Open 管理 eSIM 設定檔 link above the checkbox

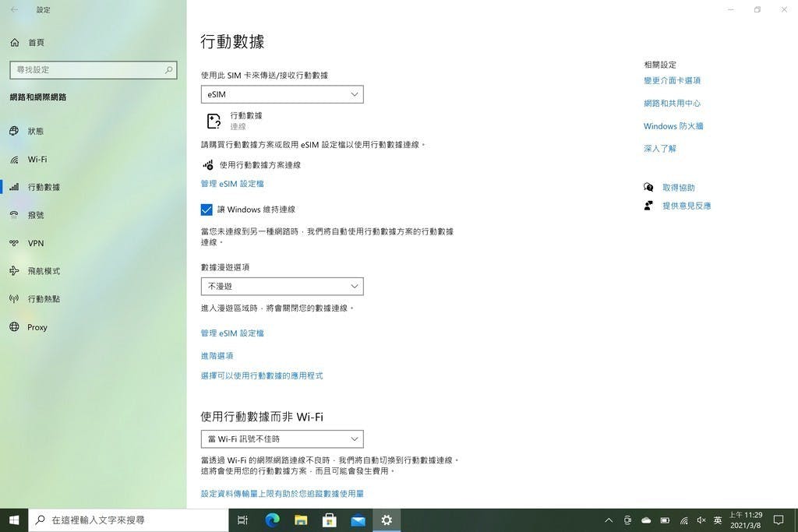click(x=232, y=184)
